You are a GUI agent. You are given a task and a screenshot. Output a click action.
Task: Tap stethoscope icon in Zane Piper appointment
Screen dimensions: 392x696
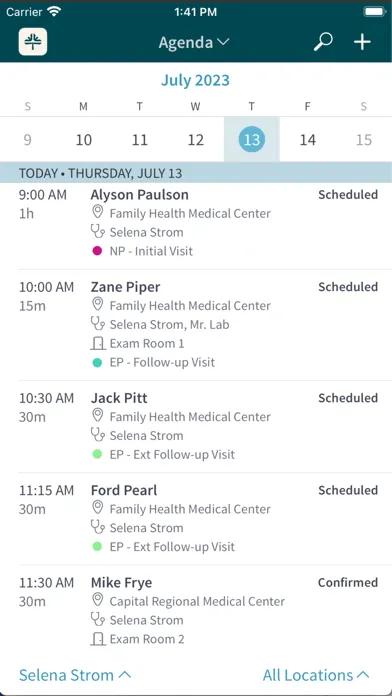coord(97,324)
